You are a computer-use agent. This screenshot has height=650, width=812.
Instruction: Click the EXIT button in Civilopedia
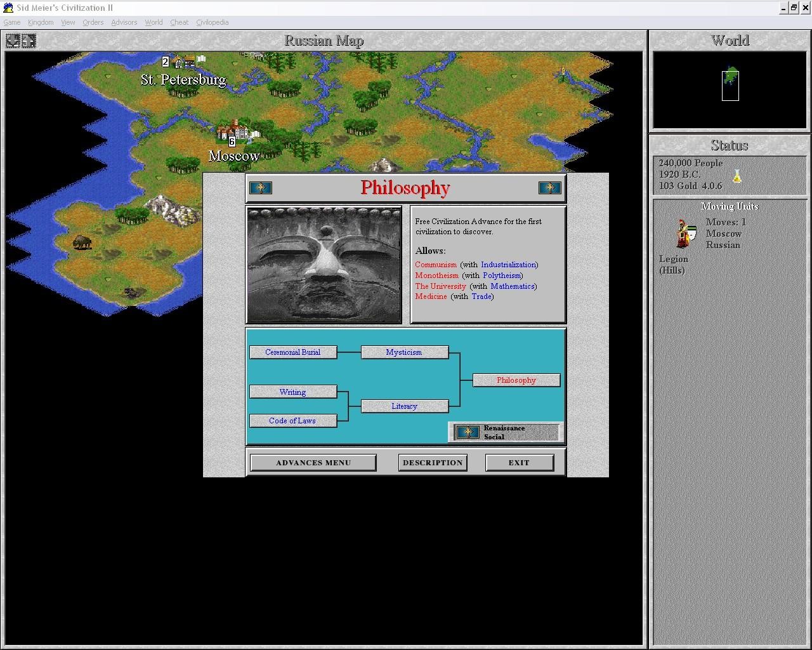coord(519,463)
